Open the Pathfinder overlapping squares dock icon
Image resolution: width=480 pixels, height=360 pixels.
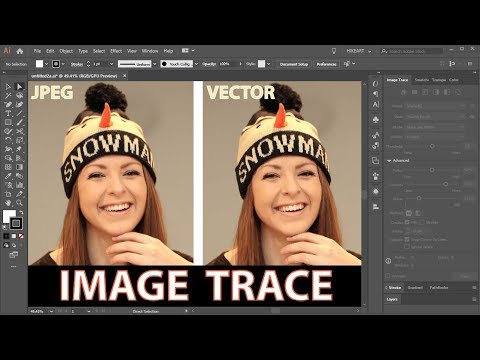tap(376, 161)
